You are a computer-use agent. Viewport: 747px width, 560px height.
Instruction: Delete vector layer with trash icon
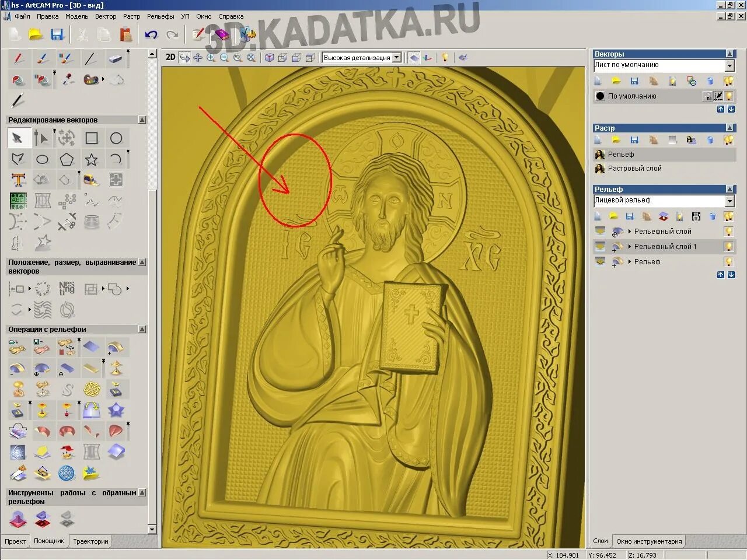(710, 81)
